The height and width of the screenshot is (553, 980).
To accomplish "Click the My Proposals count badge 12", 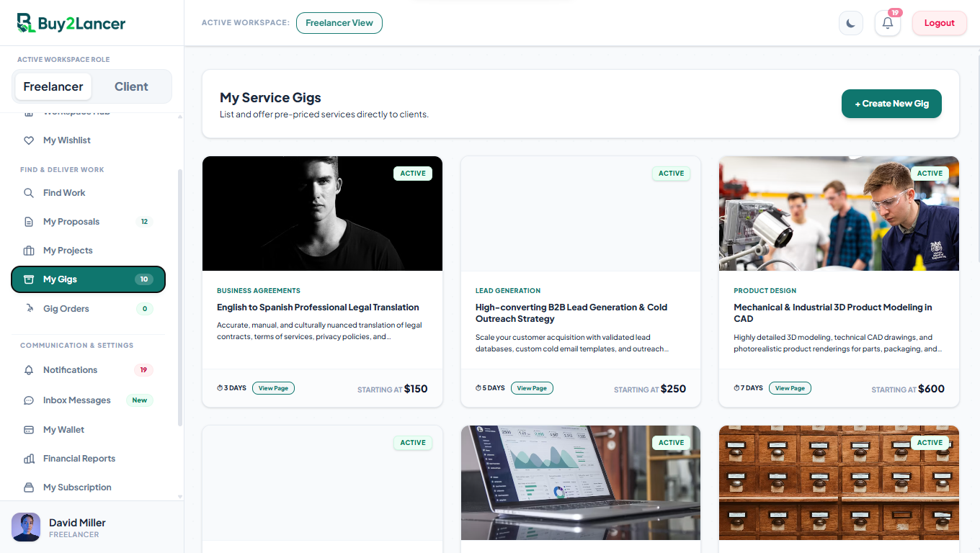I will pos(144,222).
